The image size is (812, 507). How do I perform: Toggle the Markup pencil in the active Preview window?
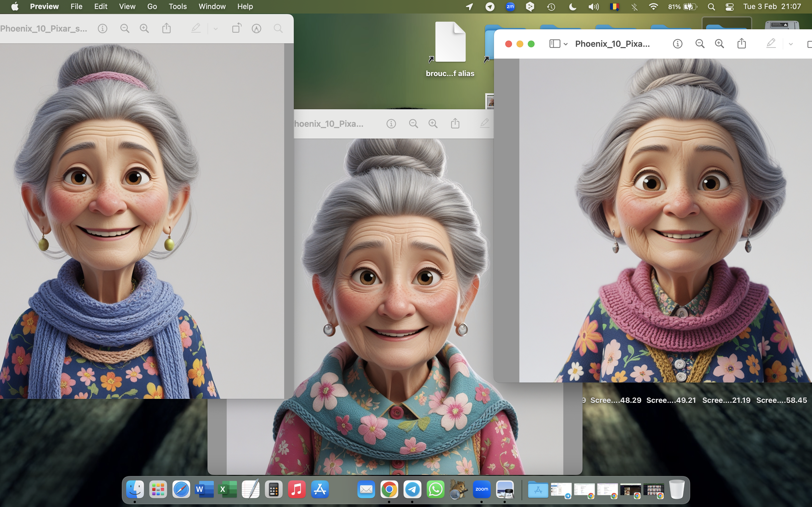[771, 44]
